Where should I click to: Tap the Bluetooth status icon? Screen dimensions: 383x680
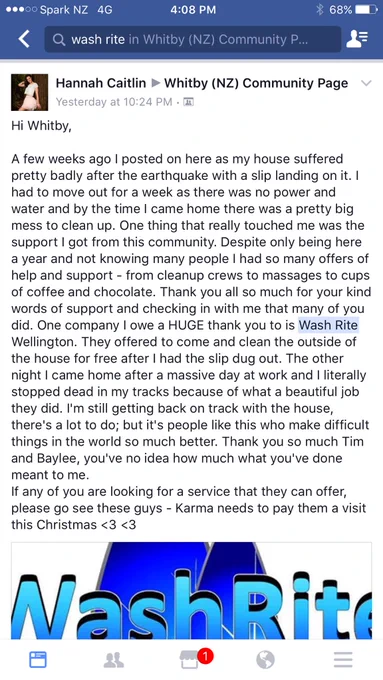coord(320,10)
